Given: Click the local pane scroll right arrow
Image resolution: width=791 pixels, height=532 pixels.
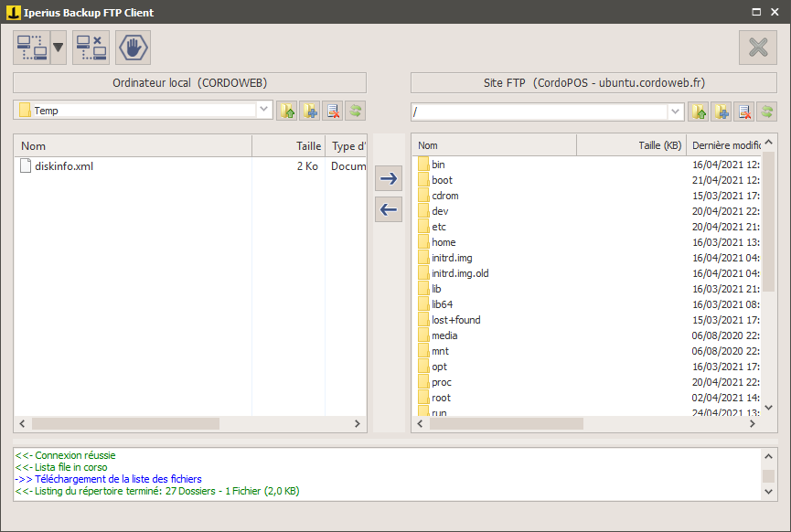Looking at the screenshot, I should [358, 423].
